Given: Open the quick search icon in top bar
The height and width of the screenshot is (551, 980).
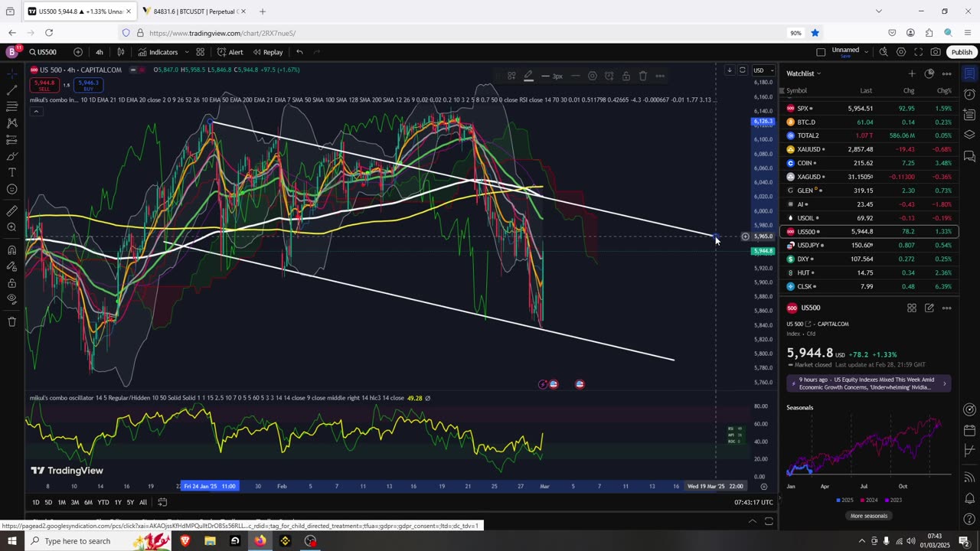Looking at the screenshot, I should tap(883, 52).
